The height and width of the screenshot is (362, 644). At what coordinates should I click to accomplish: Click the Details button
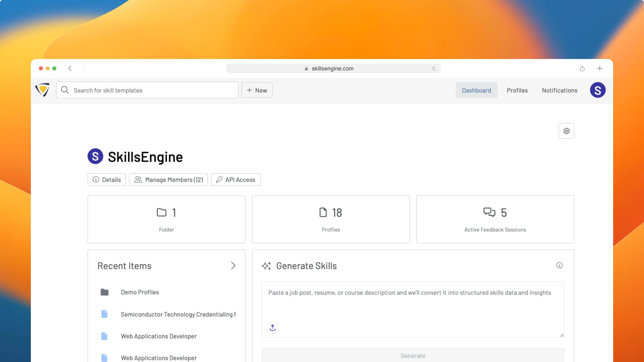pos(107,180)
